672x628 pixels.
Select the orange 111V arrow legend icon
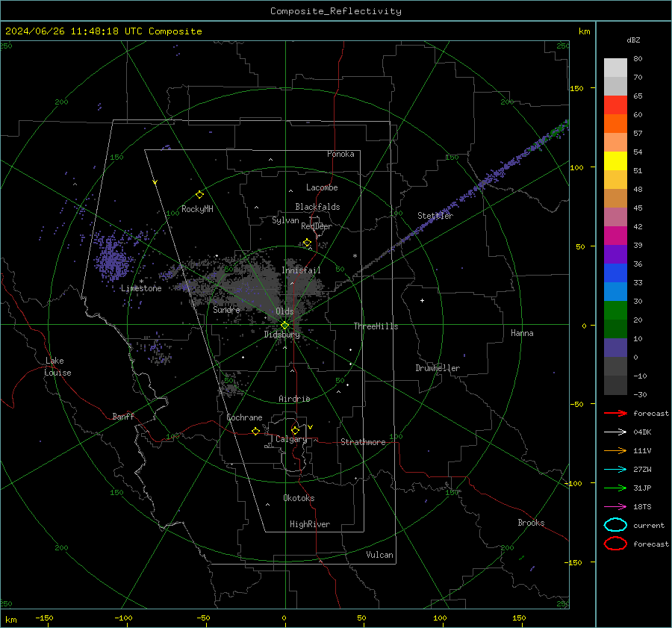[615, 450]
